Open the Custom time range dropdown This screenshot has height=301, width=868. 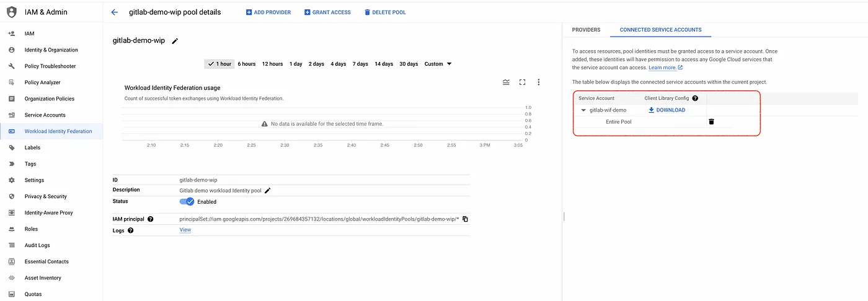pos(438,64)
